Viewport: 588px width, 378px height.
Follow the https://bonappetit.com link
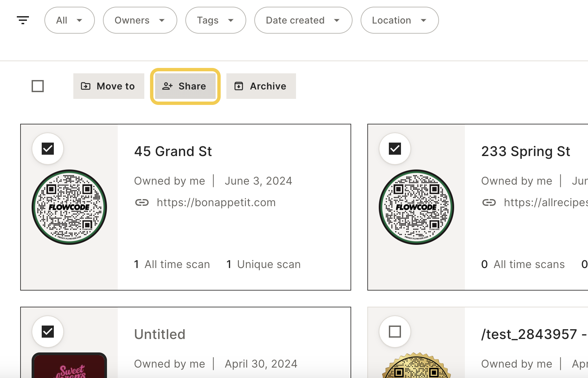(x=216, y=202)
